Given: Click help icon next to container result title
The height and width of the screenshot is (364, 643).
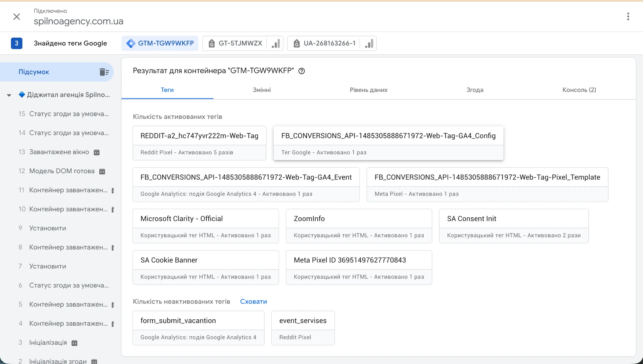Looking at the screenshot, I should (302, 71).
